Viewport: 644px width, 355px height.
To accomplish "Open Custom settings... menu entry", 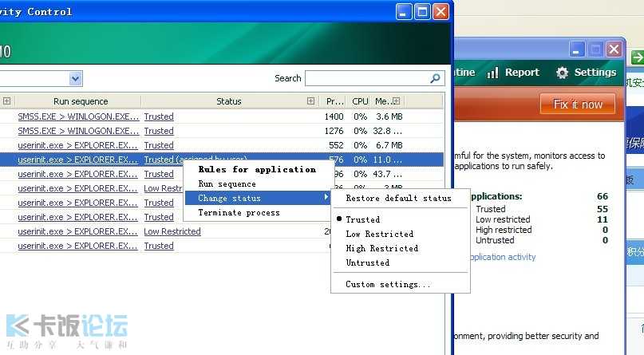I will (x=388, y=284).
